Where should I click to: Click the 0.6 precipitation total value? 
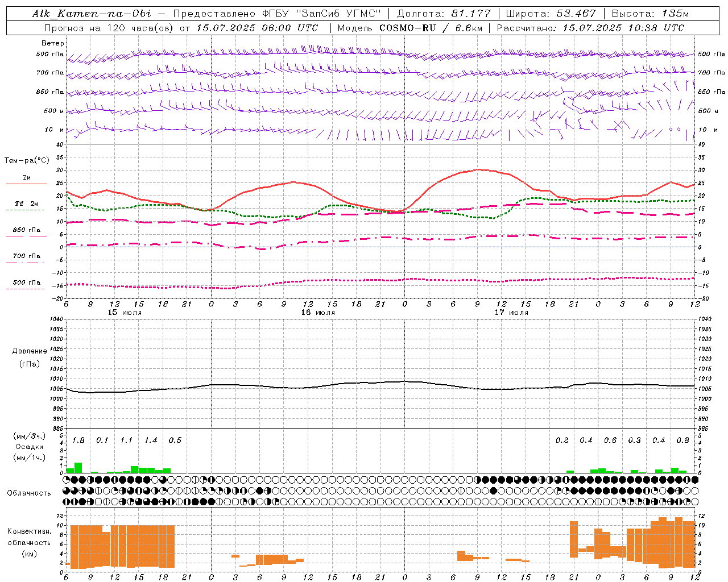tap(610, 440)
